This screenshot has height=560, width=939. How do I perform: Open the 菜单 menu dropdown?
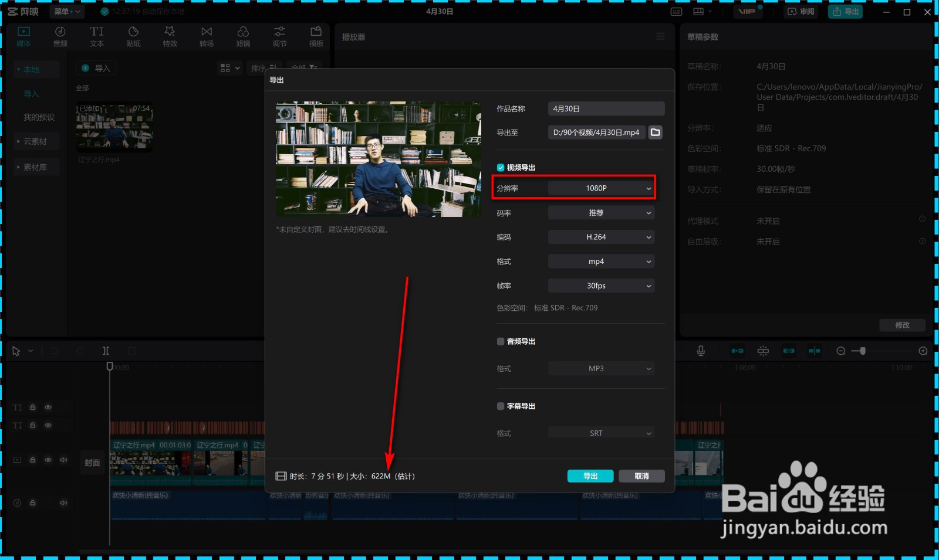[x=67, y=12]
